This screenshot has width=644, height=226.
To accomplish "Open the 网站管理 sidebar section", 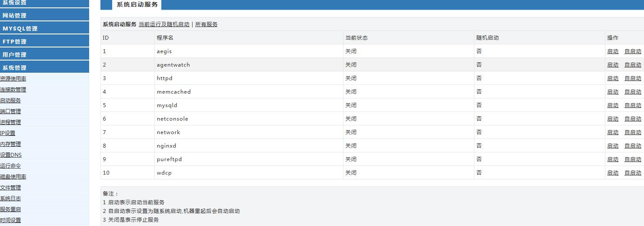I will click(44, 15).
